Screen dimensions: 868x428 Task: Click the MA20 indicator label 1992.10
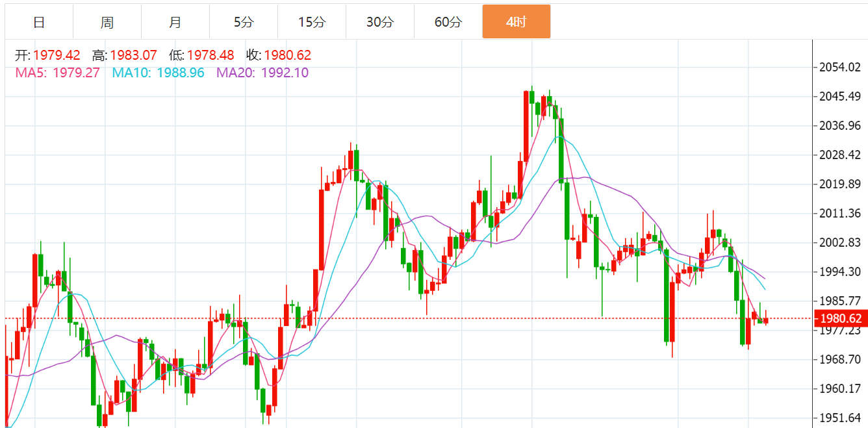tap(262, 73)
